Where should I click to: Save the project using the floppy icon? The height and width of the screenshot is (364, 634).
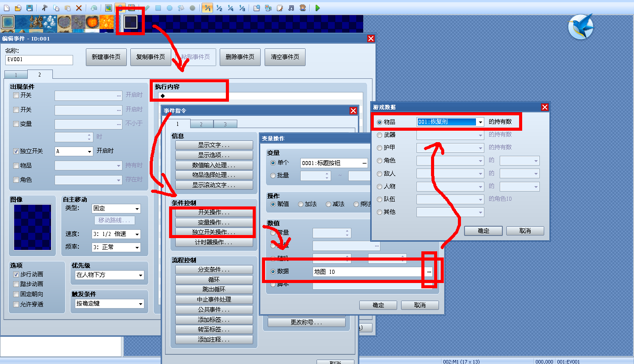pos(29,8)
